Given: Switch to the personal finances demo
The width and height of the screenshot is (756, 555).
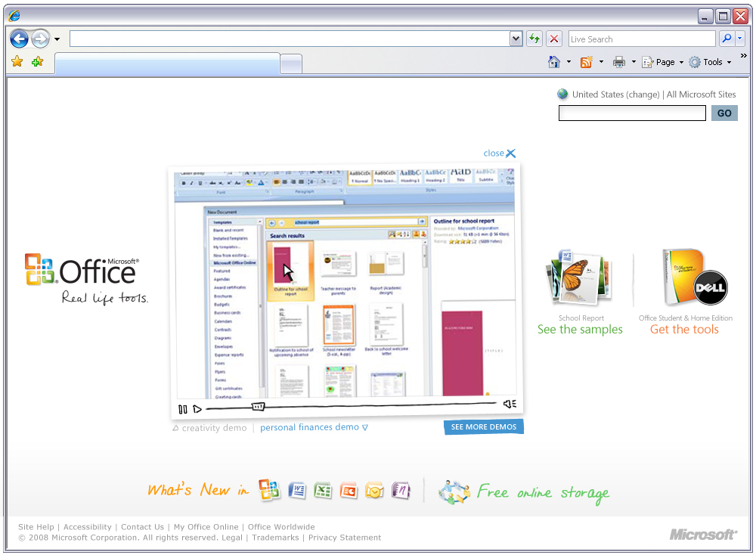Looking at the screenshot, I should (x=314, y=427).
